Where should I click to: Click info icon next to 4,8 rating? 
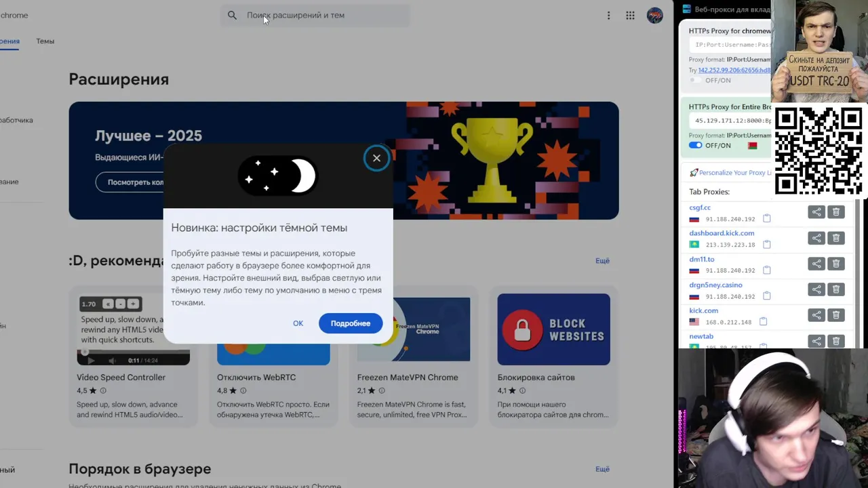(x=243, y=391)
